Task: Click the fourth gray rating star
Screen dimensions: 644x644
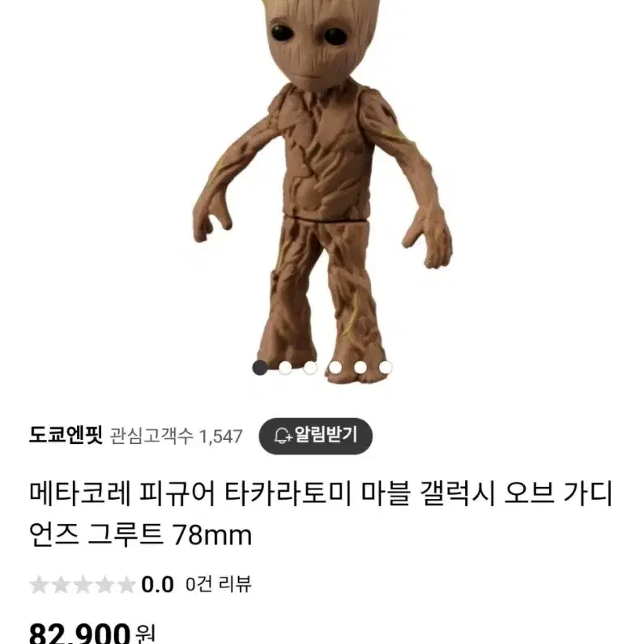Action: pyautogui.click(x=104, y=584)
